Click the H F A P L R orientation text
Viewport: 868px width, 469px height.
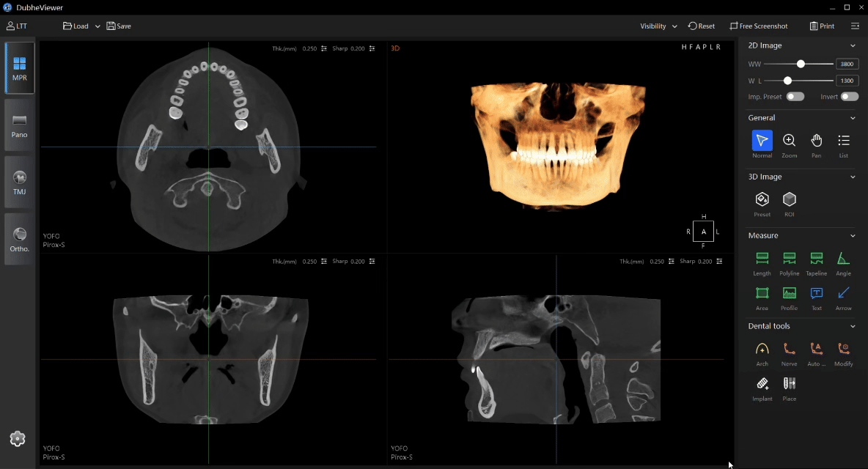(x=702, y=47)
